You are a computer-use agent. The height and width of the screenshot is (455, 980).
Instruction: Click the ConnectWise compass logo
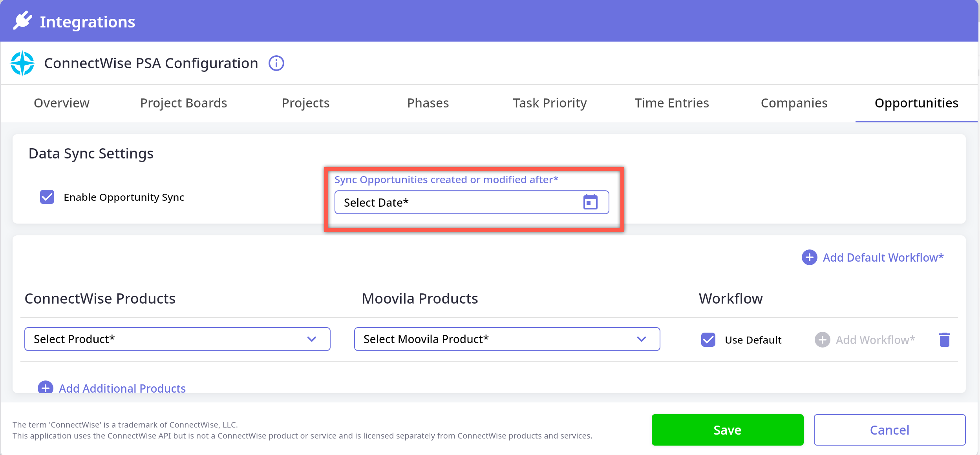pos(22,63)
